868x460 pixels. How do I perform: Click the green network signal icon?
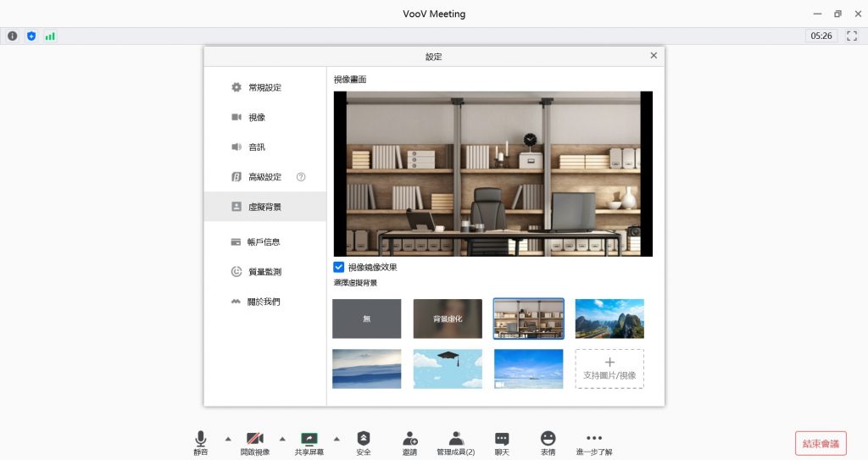50,36
